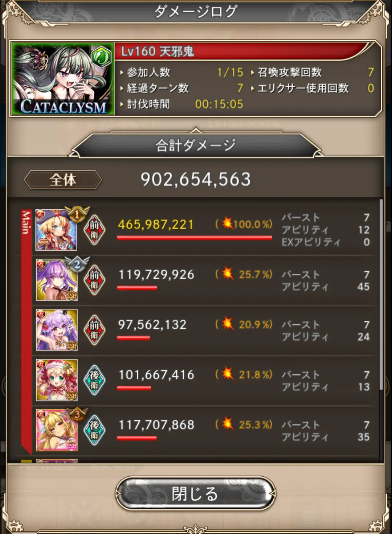Tap the 前衛 icon beside 465,987,221
The height and width of the screenshot is (534, 392).
click(x=94, y=230)
